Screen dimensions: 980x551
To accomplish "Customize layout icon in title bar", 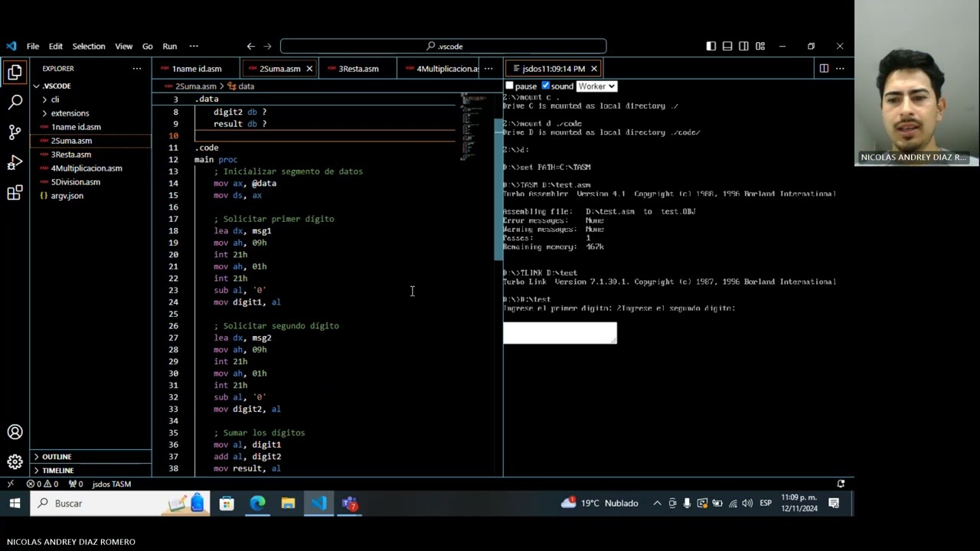I will [760, 46].
